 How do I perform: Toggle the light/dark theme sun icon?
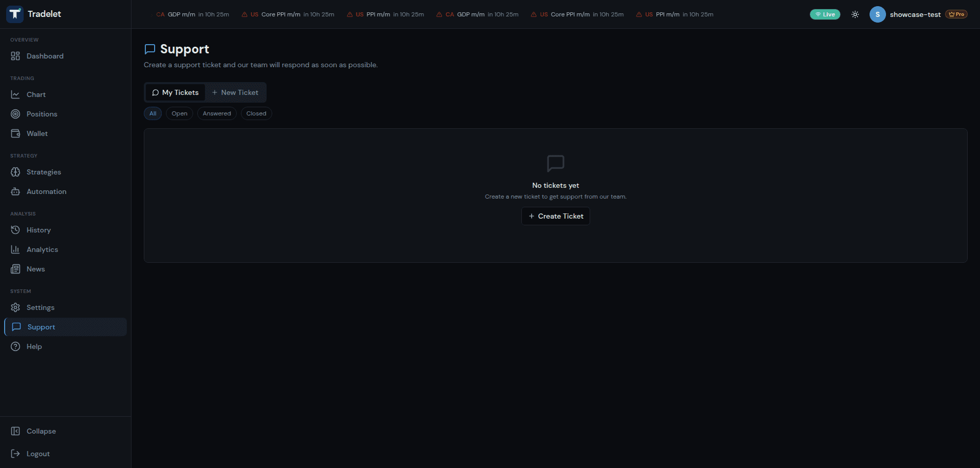(855, 14)
